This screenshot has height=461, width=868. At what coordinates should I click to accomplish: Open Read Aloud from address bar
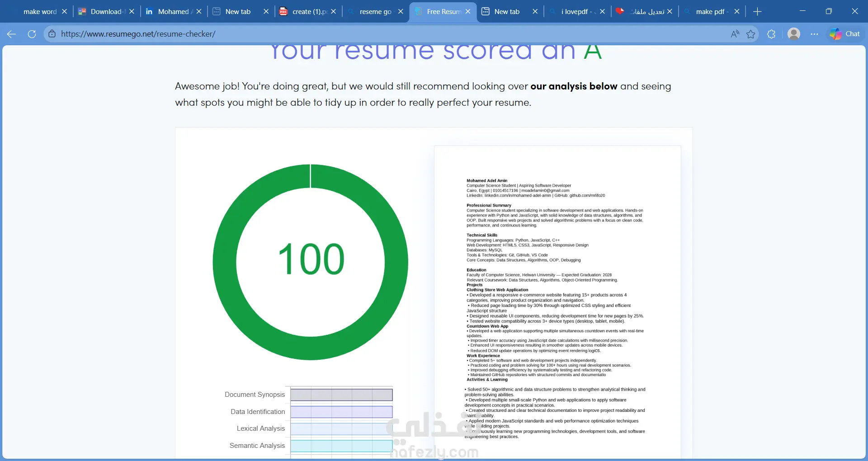[x=735, y=34]
